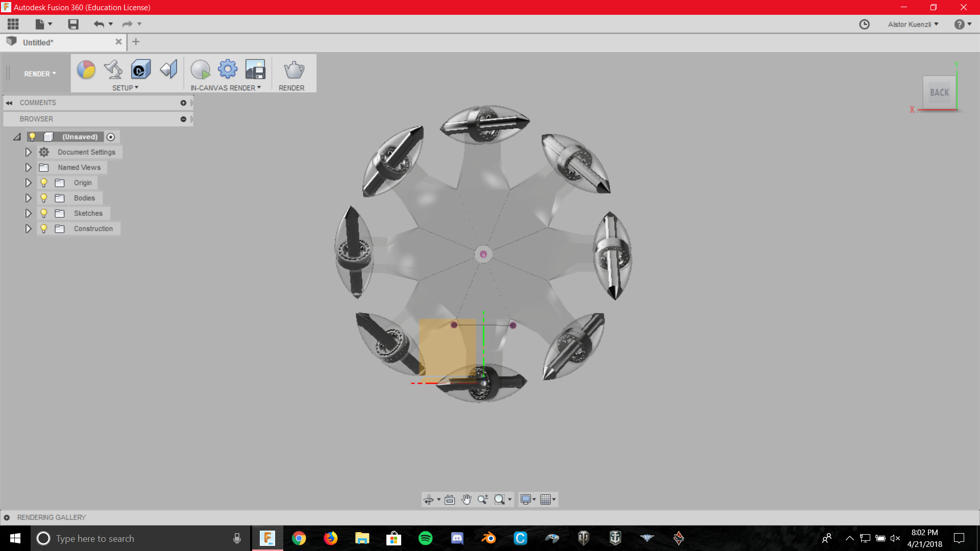Open the Setup dropdown menu
The width and height of the screenshot is (980, 551).
(x=125, y=88)
